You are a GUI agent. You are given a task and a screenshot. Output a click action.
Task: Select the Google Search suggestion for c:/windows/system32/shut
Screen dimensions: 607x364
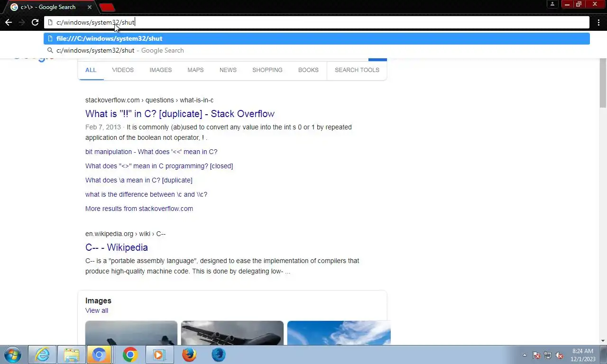[317, 50]
